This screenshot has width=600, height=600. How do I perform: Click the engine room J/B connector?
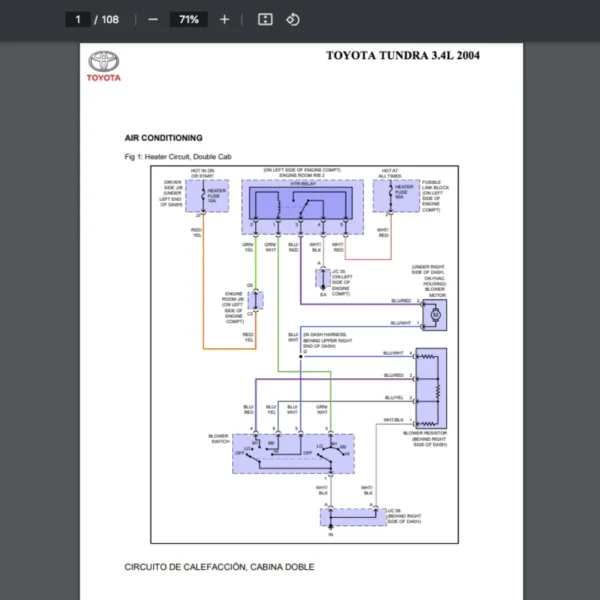pos(255,300)
